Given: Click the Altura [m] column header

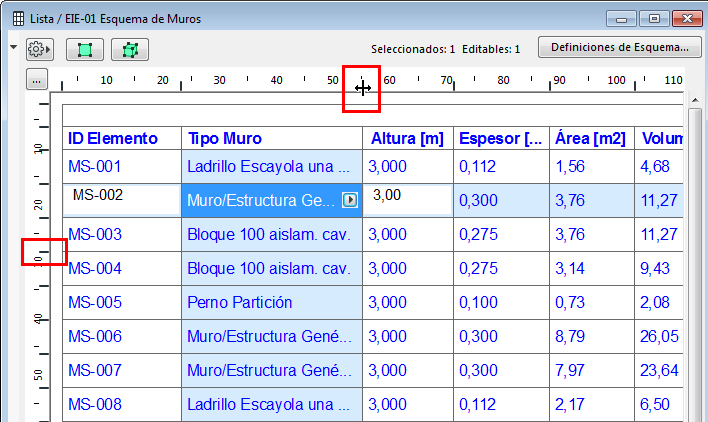Looking at the screenshot, I should (408, 138).
